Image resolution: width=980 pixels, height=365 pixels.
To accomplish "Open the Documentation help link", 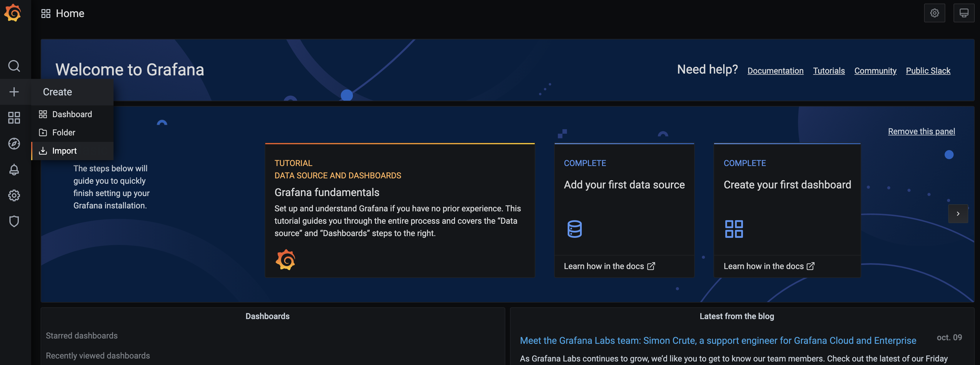I will coord(775,71).
